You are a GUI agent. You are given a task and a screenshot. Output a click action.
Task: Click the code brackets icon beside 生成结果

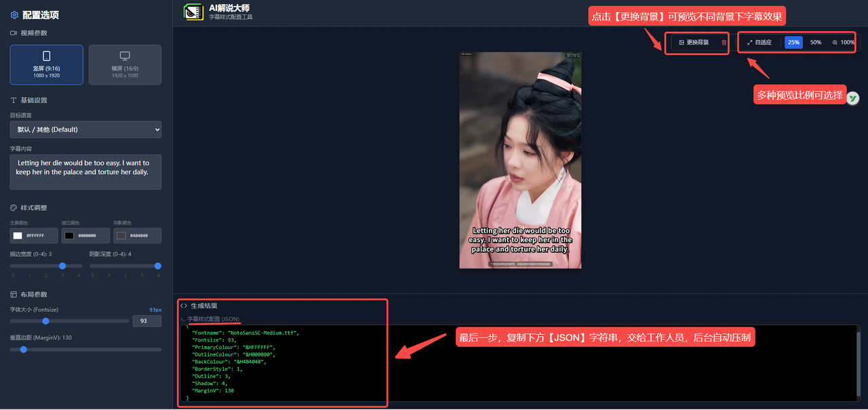click(184, 306)
